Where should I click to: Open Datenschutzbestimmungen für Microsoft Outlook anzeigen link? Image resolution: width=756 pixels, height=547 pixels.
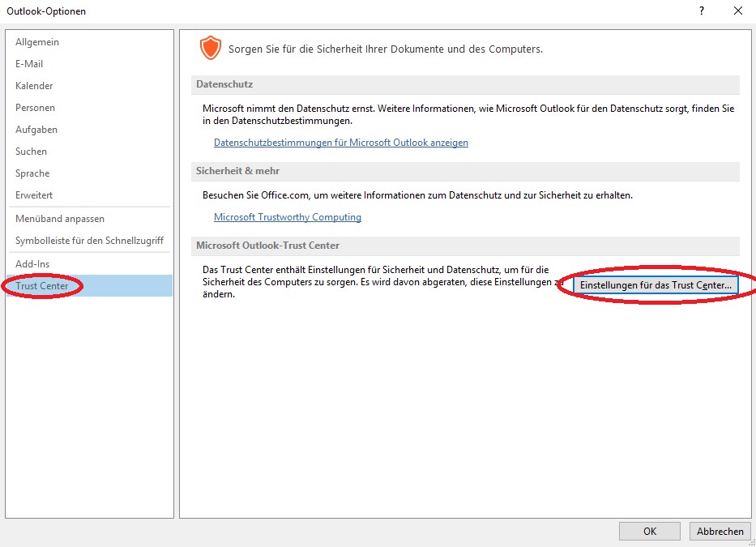340,143
